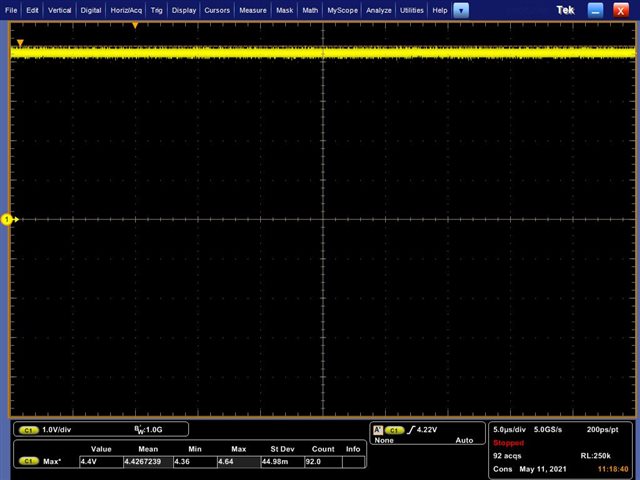Open the Display menu
The width and height of the screenshot is (640, 480).
click(x=184, y=10)
